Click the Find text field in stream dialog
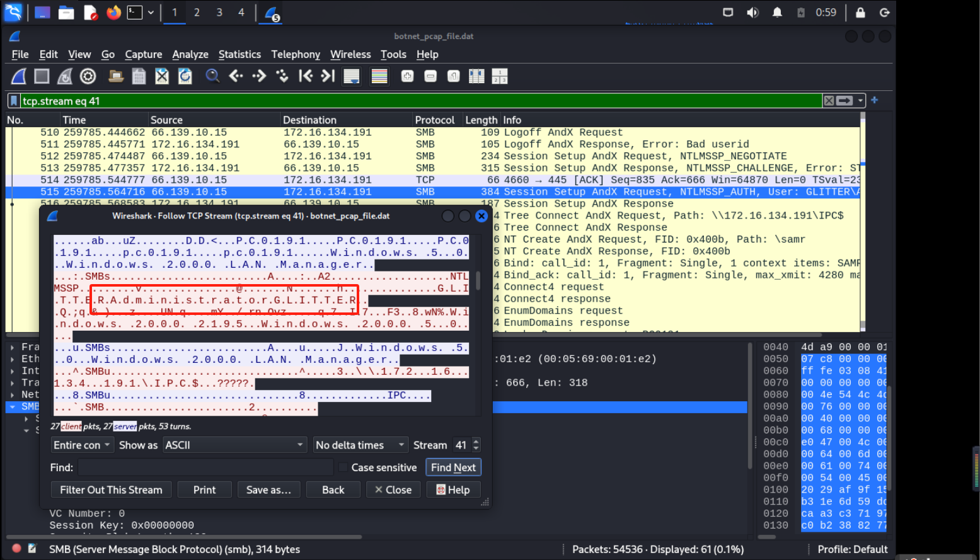Image resolution: width=980 pixels, height=560 pixels. pos(205,467)
